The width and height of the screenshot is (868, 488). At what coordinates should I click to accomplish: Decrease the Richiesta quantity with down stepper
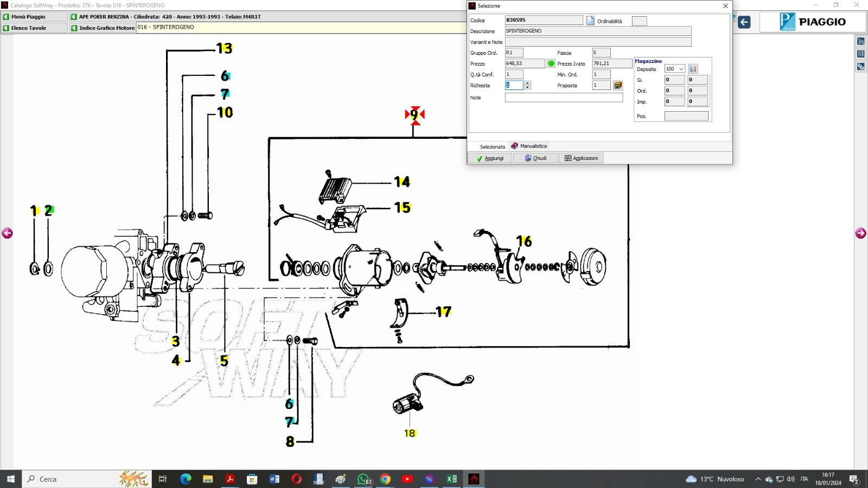[x=527, y=87]
